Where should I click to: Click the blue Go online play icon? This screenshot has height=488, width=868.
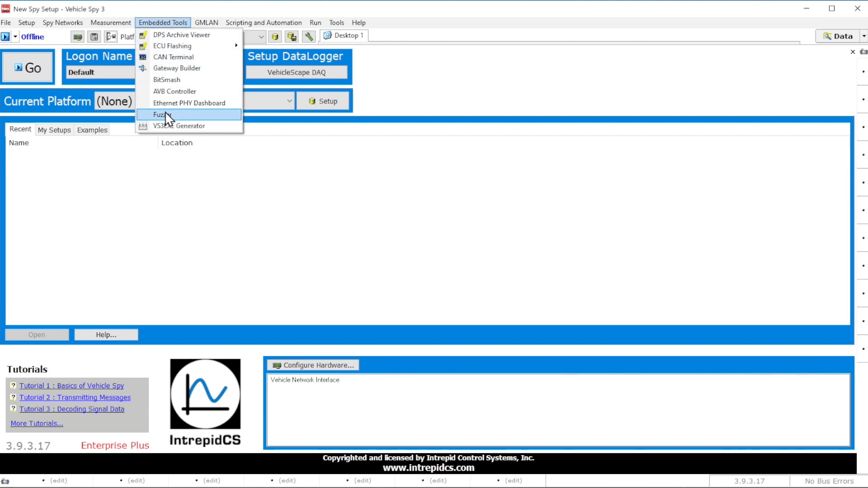tap(5, 37)
